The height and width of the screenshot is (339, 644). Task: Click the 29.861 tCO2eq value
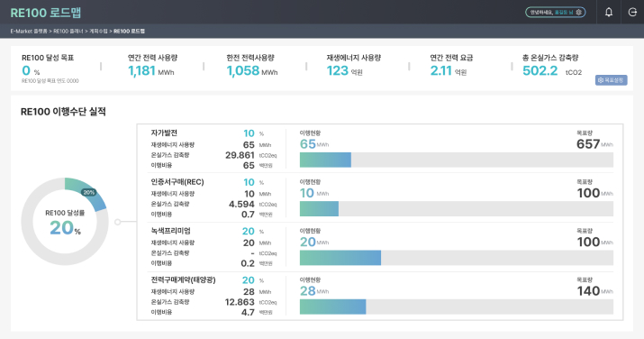pyautogui.click(x=251, y=155)
